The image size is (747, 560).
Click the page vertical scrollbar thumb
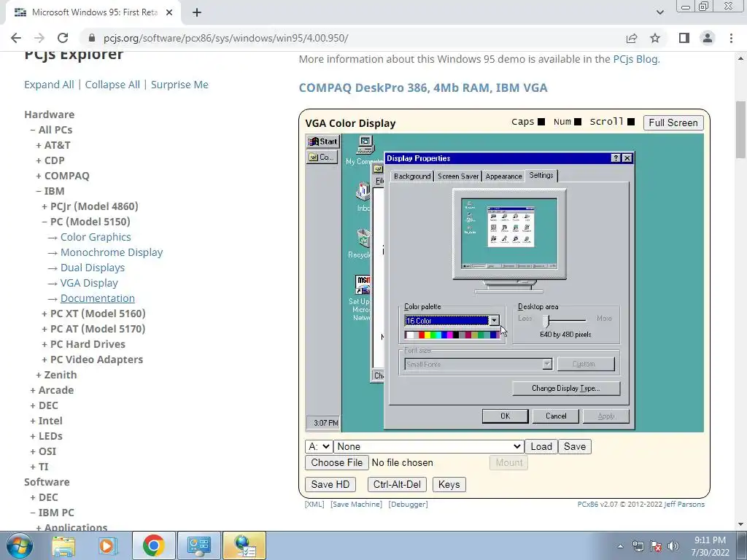click(740, 130)
